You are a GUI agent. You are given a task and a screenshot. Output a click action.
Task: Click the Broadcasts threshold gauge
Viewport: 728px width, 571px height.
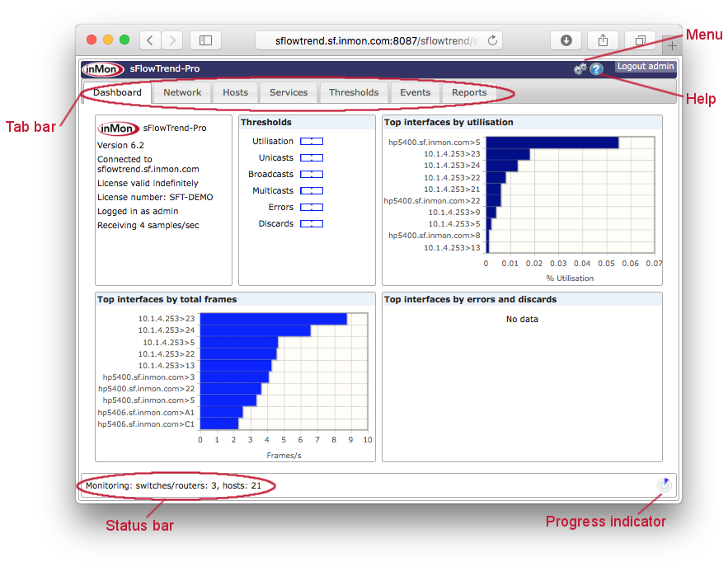click(x=312, y=175)
